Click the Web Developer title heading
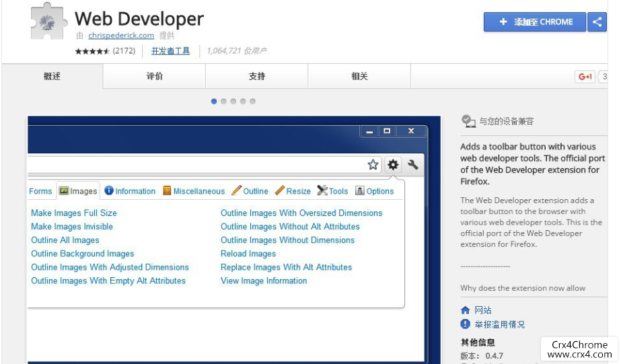621x364 pixels. [x=139, y=19]
